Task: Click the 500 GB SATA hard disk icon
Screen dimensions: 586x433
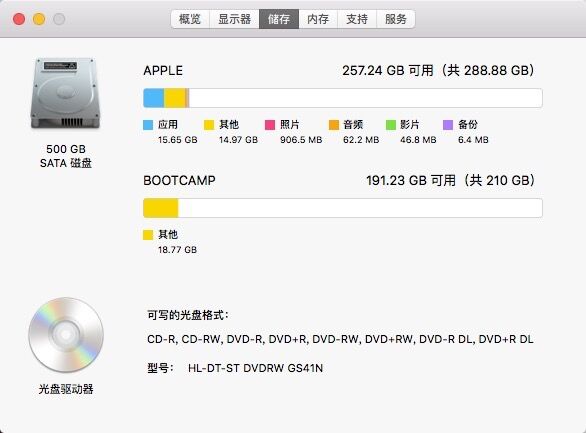Action: click(x=65, y=93)
